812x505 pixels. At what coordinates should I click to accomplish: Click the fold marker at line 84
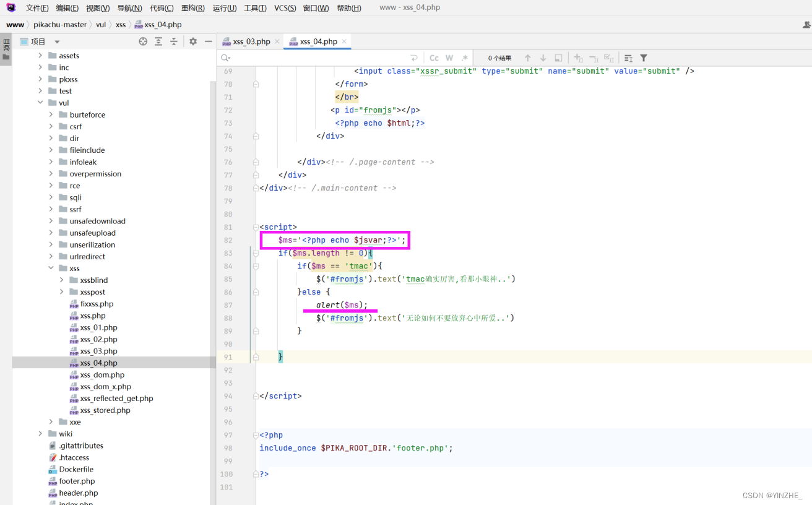[x=256, y=266]
